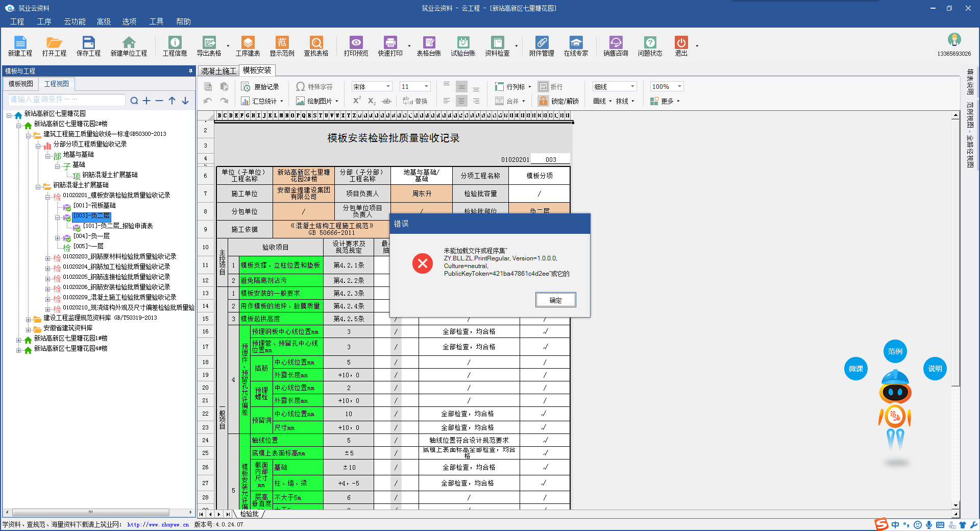Switch to the 混凝土施工 tab
The width and height of the screenshot is (980, 531).
point(218,71)
